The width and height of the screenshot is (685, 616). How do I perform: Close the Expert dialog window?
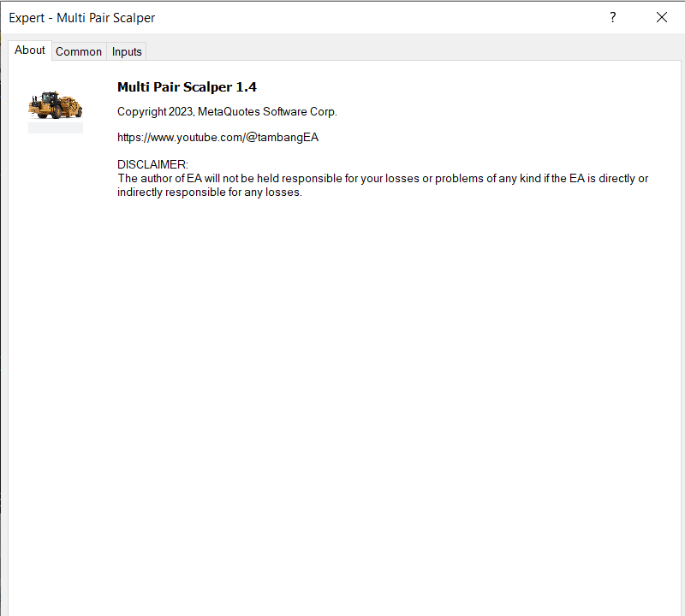coord(662,17)
